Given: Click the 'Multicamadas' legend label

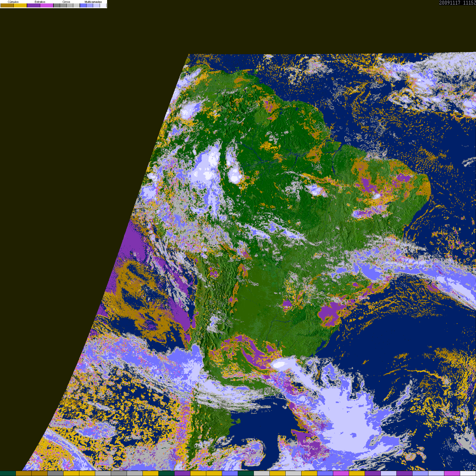Looking at the screenshot, I should coord(93,2).
